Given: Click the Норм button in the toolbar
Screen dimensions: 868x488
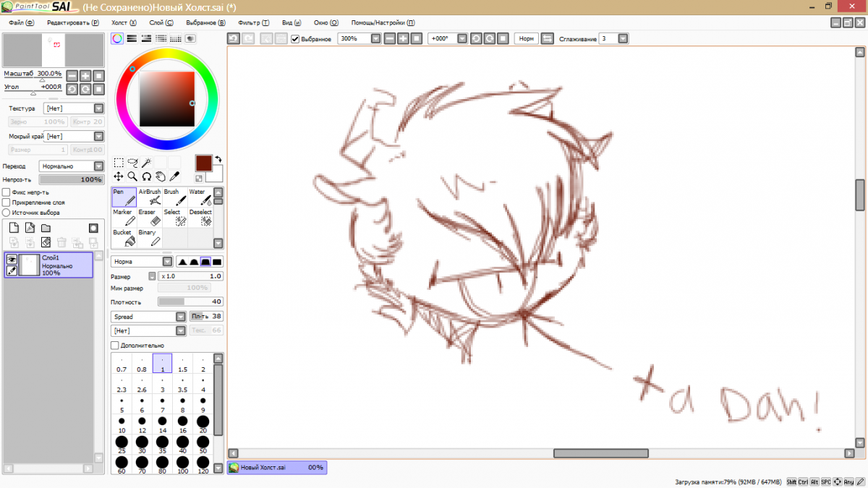Looking at the screenshot, I should tap(526, 38).
